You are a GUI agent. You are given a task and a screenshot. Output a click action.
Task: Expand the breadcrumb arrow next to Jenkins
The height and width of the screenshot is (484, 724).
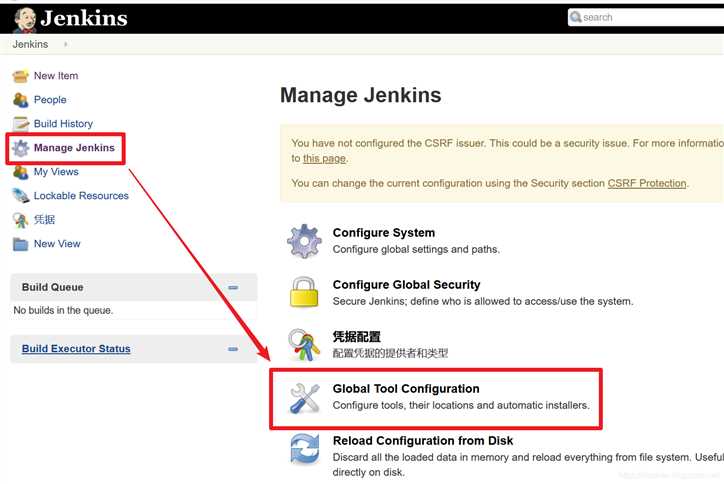point(66,44)
